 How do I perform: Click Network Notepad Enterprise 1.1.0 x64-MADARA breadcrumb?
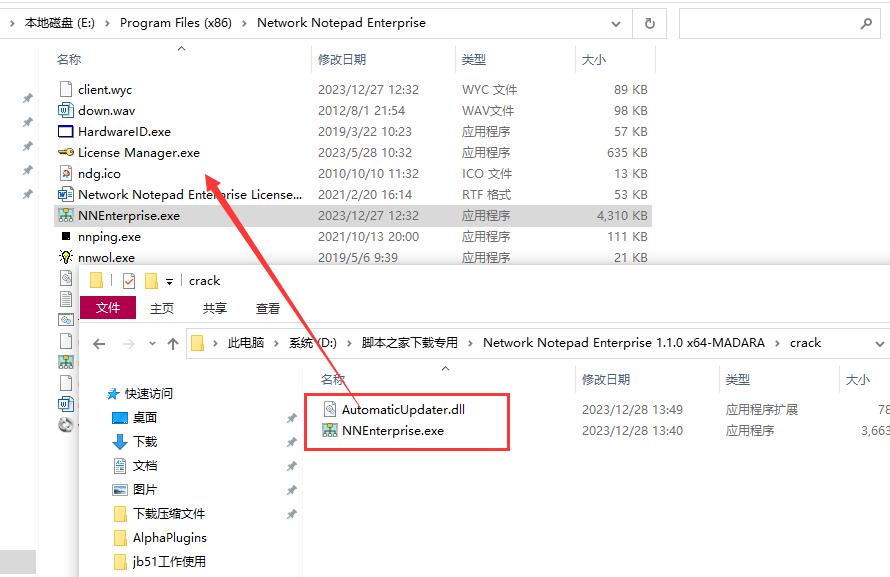[x=624, y=343]
